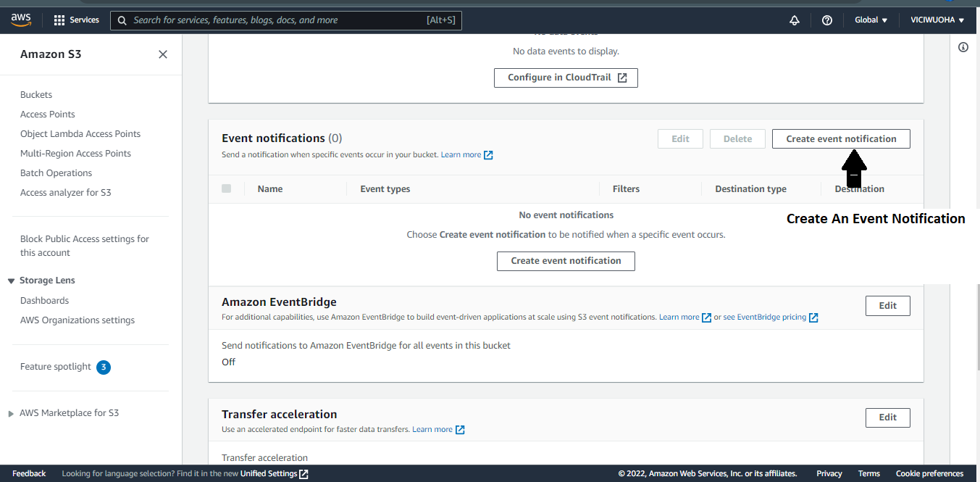The height and width of the screenshot is (482, 980).
Task: Click external link icon beside Event notifications Learn more
Action: click(x=488, y=155)
